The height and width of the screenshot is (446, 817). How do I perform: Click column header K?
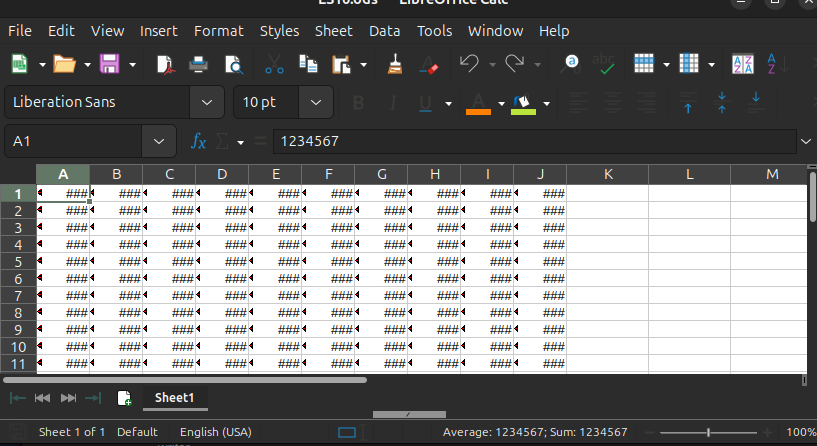(x=607, y=174)
